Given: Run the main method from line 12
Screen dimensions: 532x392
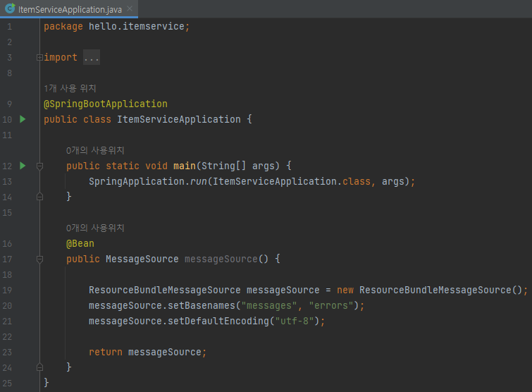Looking at the screenshot, I should 23,166.
